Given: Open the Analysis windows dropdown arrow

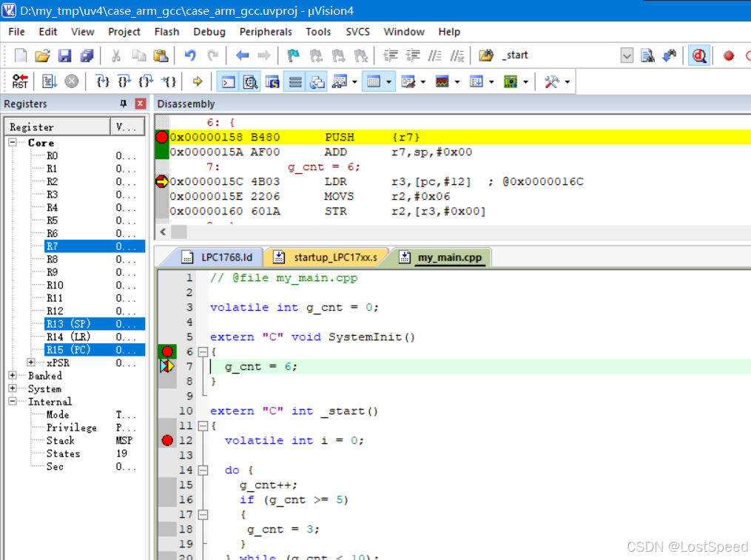Looking at the screenshot, I should point(457,82).
